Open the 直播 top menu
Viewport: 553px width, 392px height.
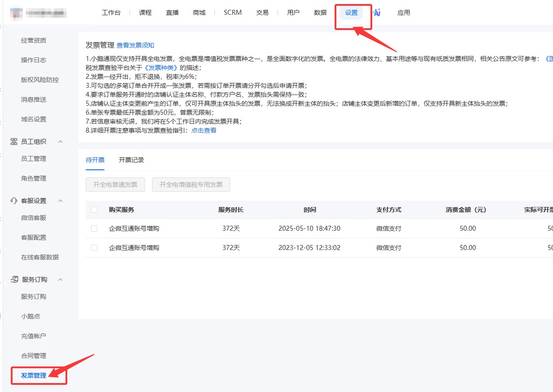click(172, 13)
